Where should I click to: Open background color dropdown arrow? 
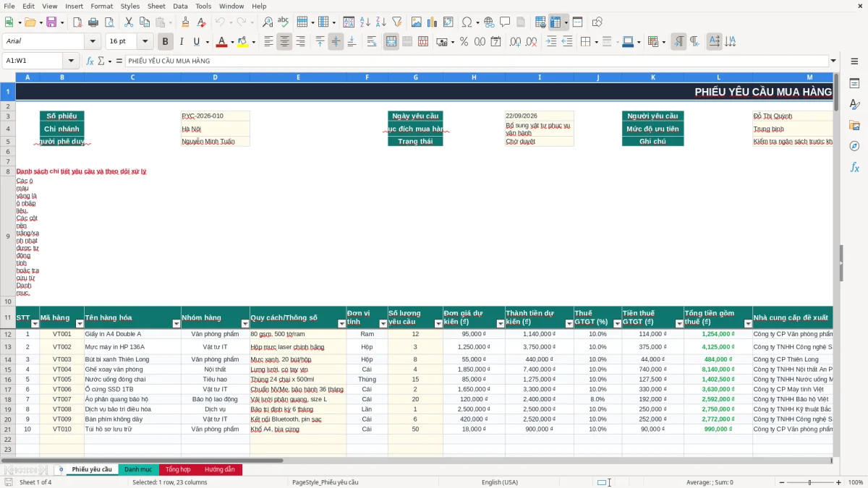(x=253, y=42)
